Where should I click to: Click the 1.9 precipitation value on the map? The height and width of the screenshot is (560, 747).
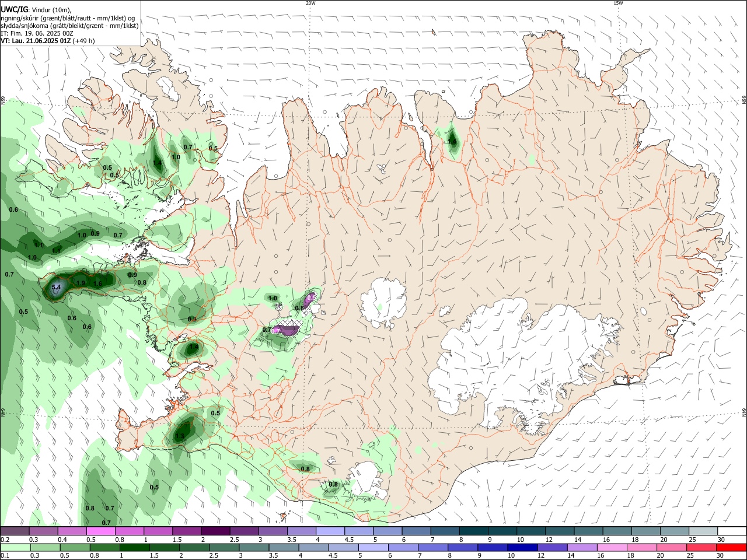[x=81, y=283]
